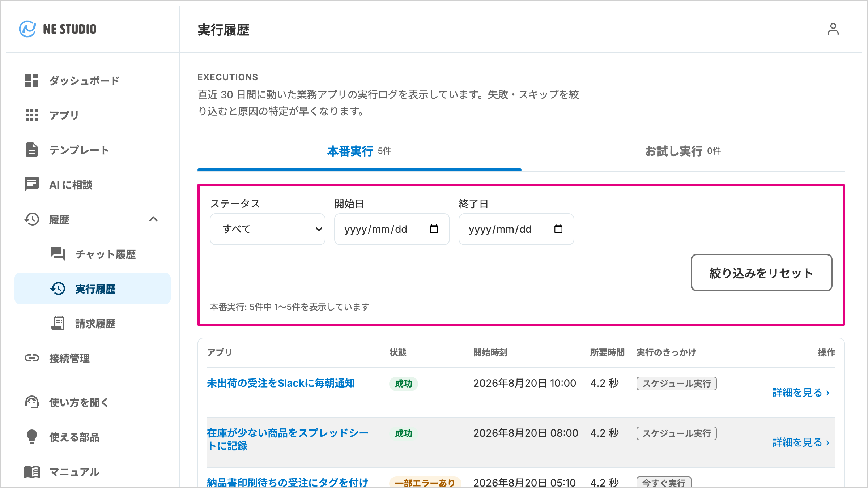Click the アプリ nine-dot icon
This screenshot has height=488, width=868.
click(32, 115)
